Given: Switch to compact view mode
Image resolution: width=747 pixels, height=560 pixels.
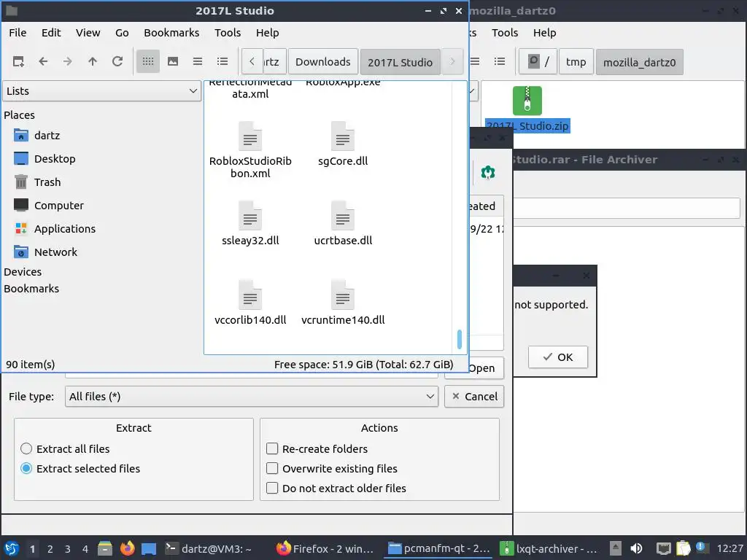Looking at the screenshot, I should pyautogui.click(x=198, y=61).
